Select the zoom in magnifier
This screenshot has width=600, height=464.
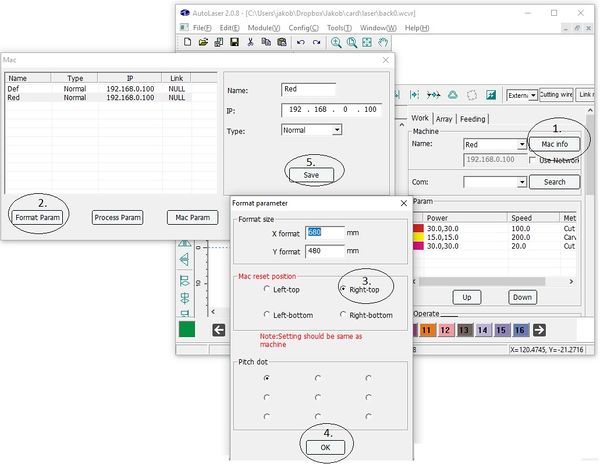336,42
